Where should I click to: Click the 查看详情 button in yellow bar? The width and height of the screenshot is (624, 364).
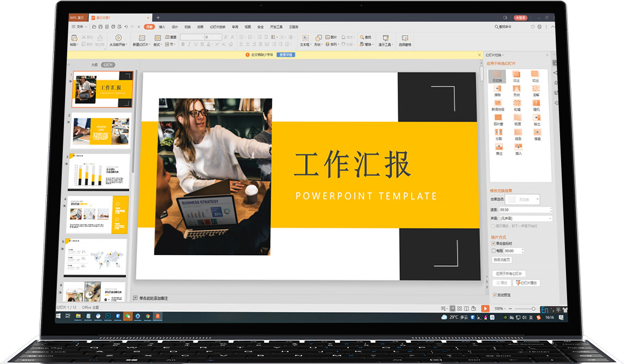tap(286, 55)
